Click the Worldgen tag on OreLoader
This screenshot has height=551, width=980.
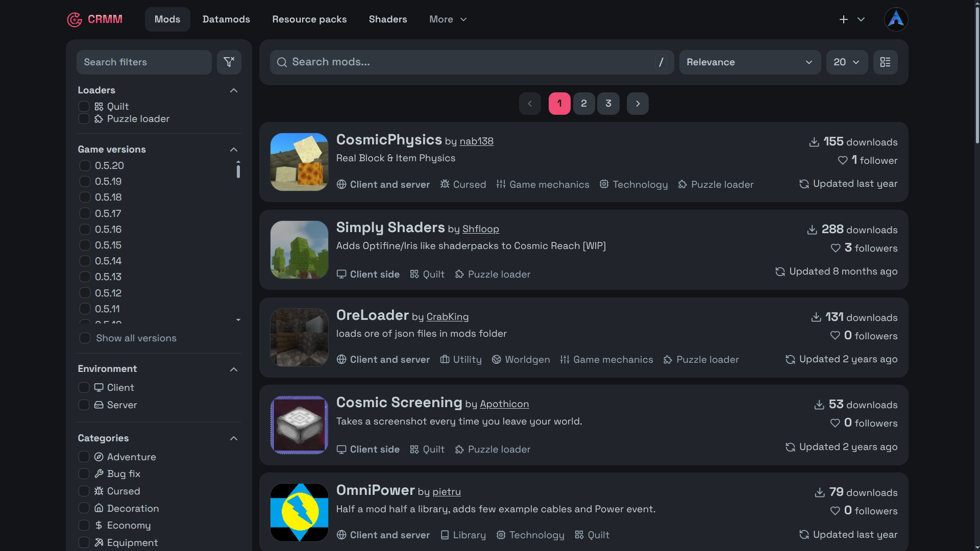tap(521, 360)
